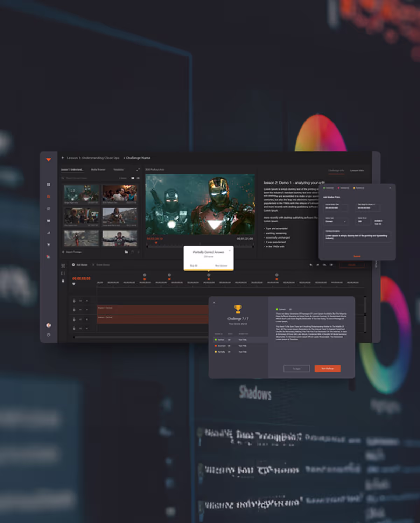
Task: Open the marker type dropdown showing Correct
Action: pos(336,221)
